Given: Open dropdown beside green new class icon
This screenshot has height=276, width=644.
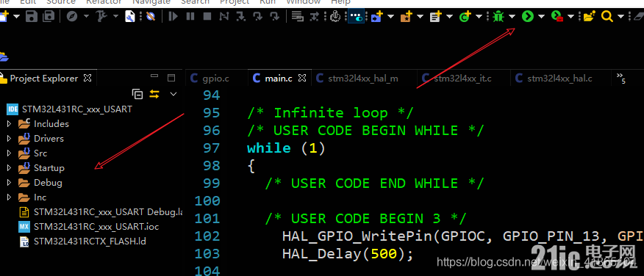Looking at the screenshot, I should point(479,16).
